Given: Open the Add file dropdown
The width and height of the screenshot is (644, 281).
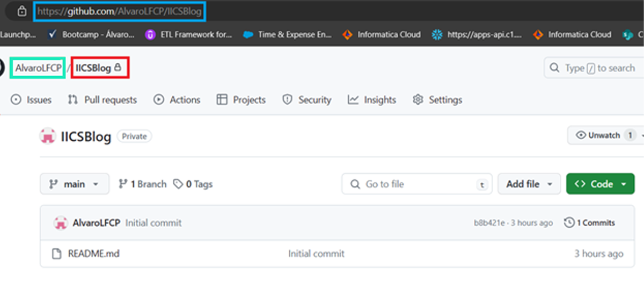Looking at the screenshot, I should (x=529, y=184).
